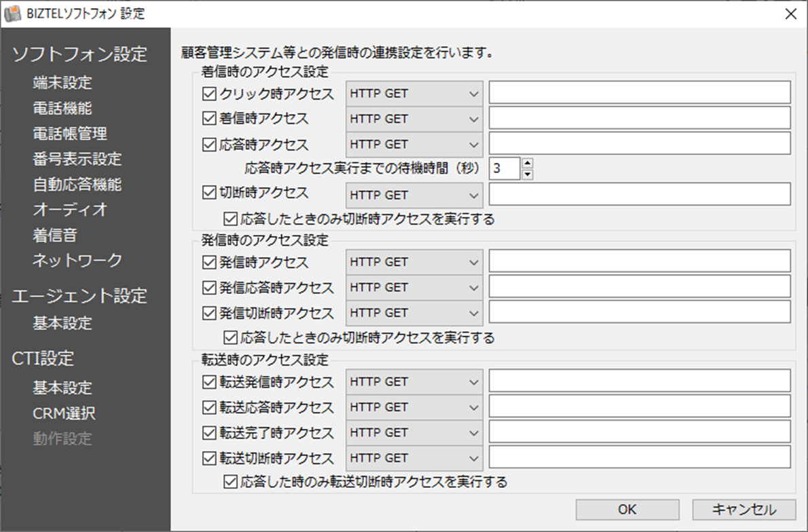Decrease the wait time spinner down arrow

click(528, 174)
